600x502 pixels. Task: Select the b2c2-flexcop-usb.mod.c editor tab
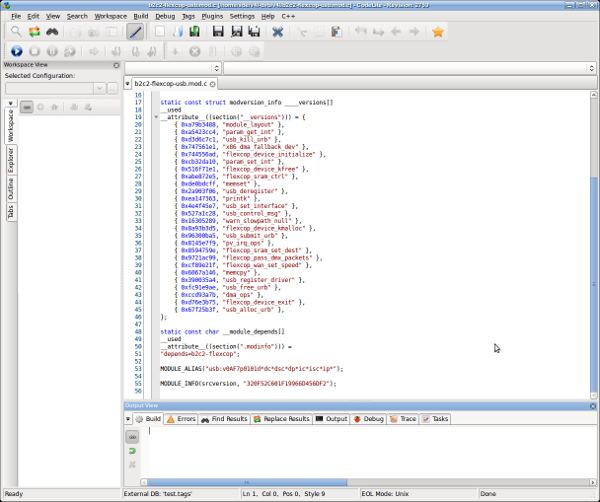coord(171,83)
